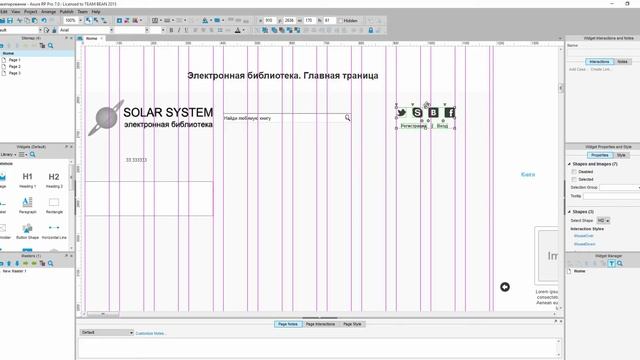Open the Arrange menu
The image size is (640, 360).
[48, 12]
